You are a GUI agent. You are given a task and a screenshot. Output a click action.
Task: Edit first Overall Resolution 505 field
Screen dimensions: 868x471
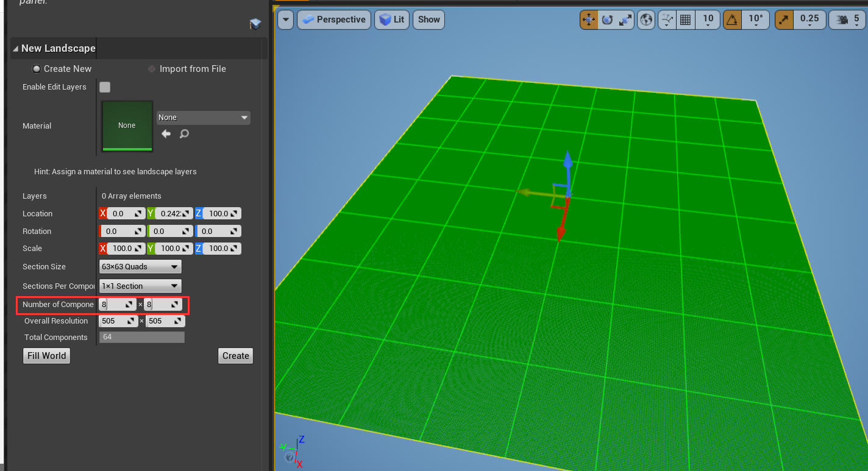point(119,321)
